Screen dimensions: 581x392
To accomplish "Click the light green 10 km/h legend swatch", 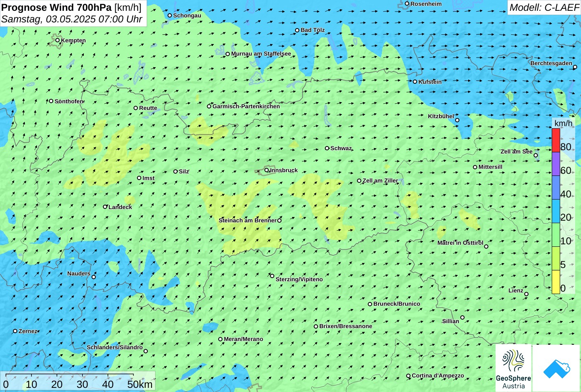I will [x=556, y=235].
